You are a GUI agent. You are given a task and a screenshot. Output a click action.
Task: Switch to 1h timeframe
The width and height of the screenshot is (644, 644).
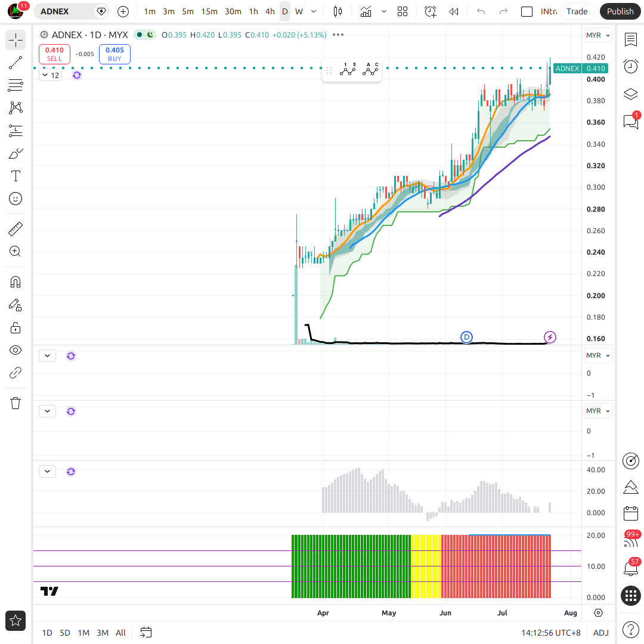[x=254, y=11]
